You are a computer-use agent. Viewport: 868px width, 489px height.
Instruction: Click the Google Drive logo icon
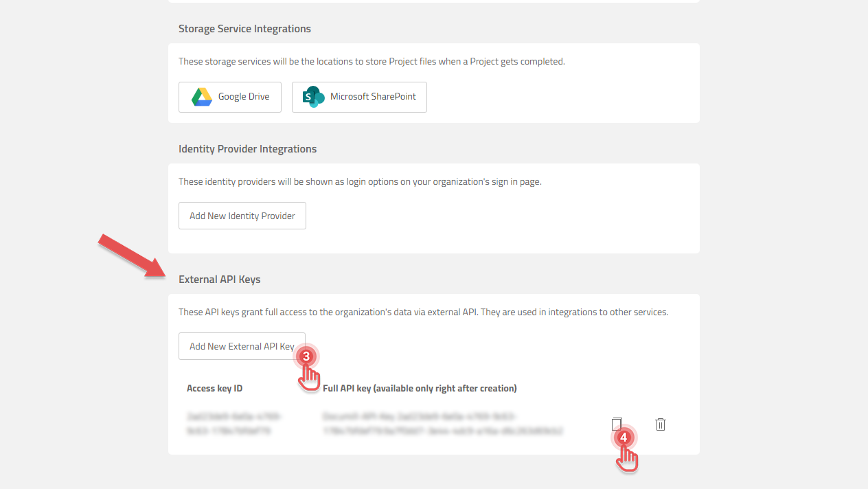tap(201, 97)
